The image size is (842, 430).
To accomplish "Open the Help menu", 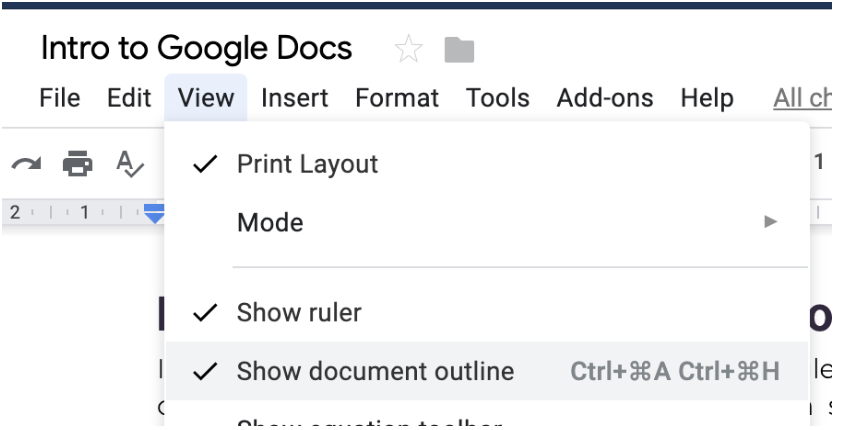I will [x=707, y=98].
